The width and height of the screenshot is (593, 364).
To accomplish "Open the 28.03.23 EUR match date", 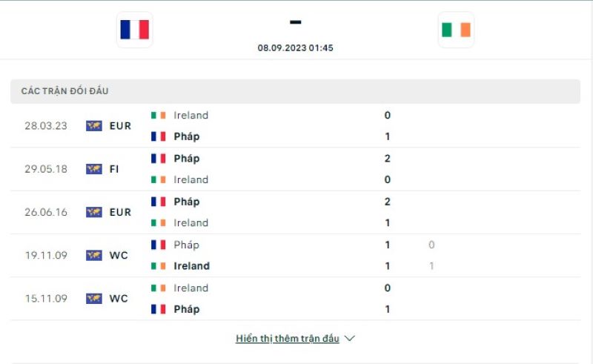I will pos(46,126).
